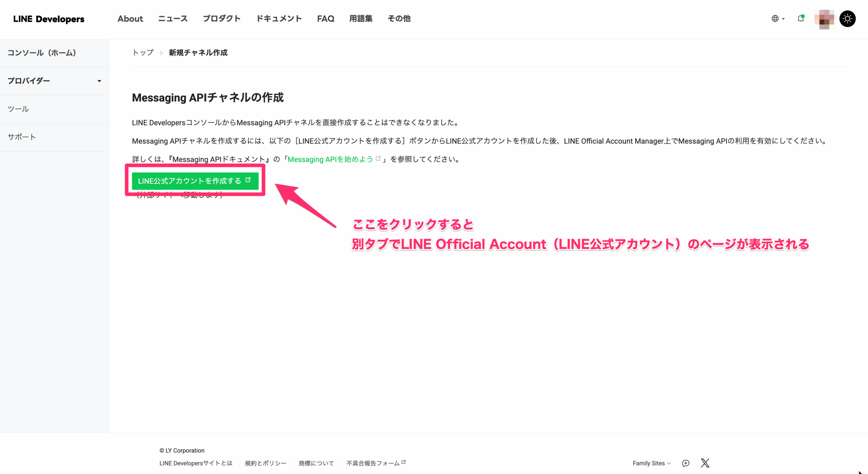Open the notifications bell

point(801,18)
